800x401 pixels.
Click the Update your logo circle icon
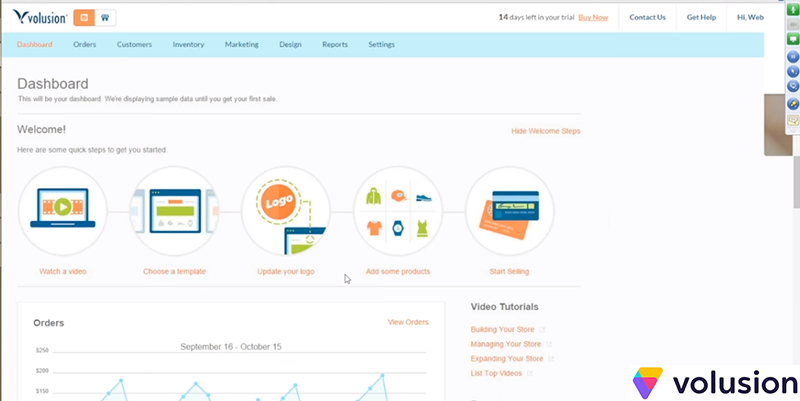click(285, 211)
